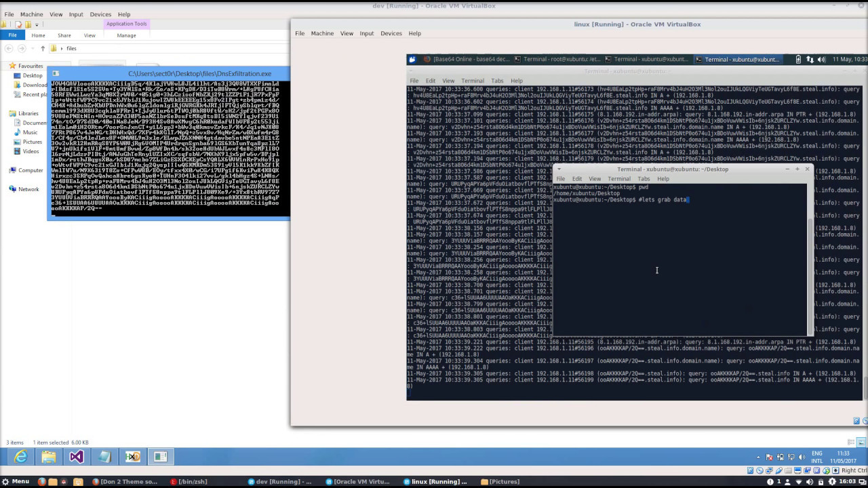
Task: Open Help menu in linux VirtualBox window
Action: tap(415, 33)
